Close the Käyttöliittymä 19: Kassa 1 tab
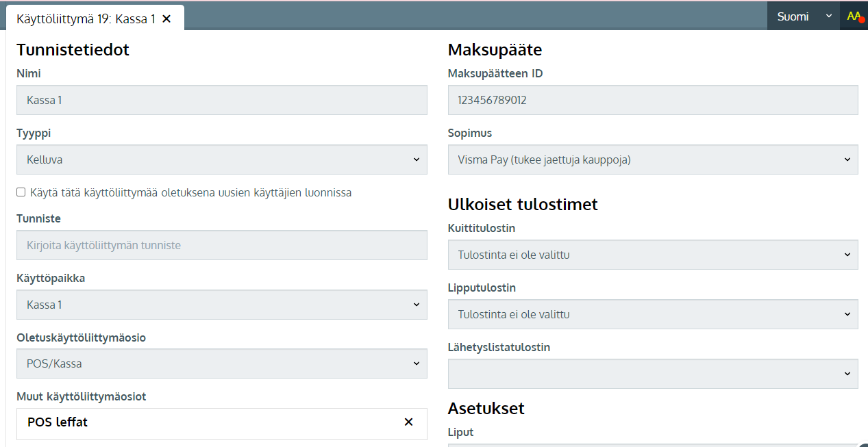Viewport: 868px width, 447px height. click(x=166, y=18)
